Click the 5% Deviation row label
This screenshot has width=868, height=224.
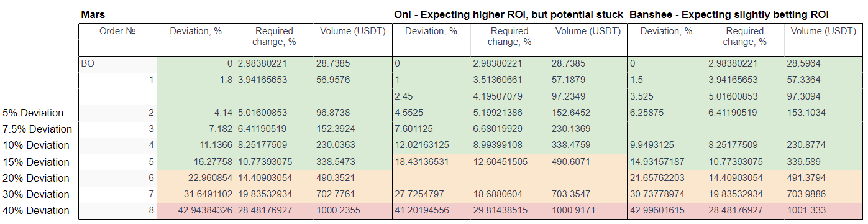[34, 113]
